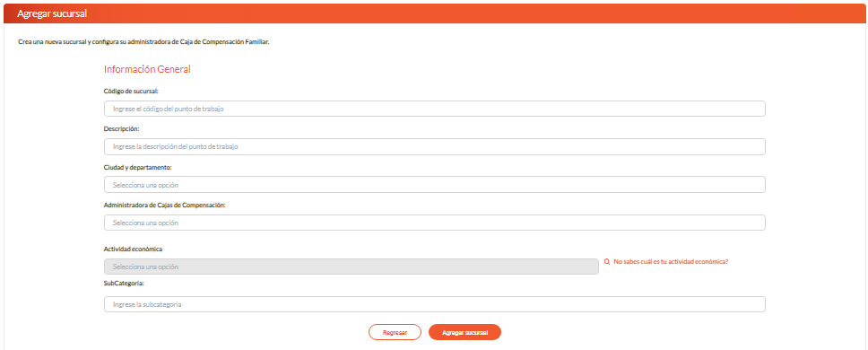
Task: Click the 'Descripción:' field label
Action: tap(121, 128)
